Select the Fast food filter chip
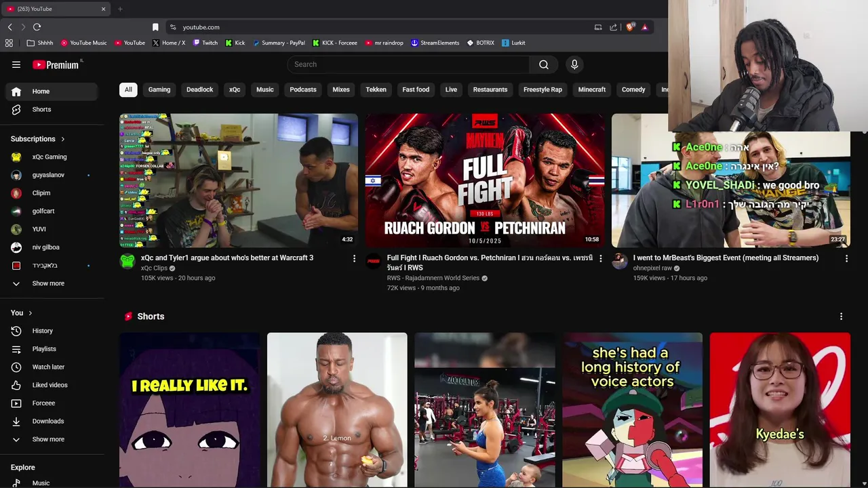 [x=416, y=89]
